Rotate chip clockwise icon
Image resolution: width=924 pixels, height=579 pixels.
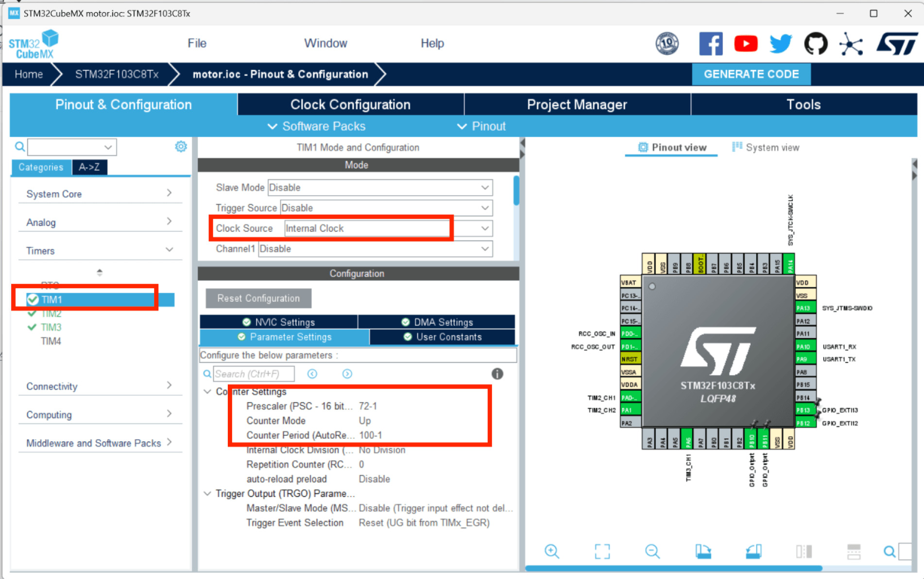703,551
